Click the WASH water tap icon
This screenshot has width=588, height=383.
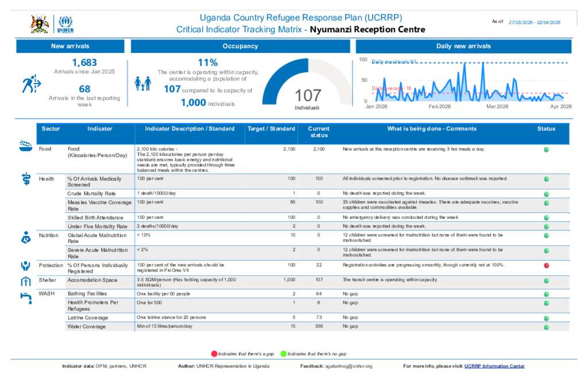(25, 296)
